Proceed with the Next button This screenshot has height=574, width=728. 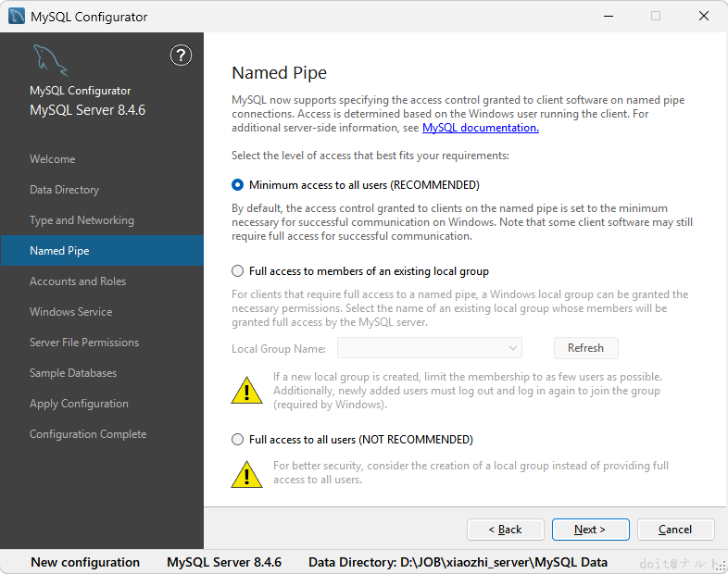point(590,530)
